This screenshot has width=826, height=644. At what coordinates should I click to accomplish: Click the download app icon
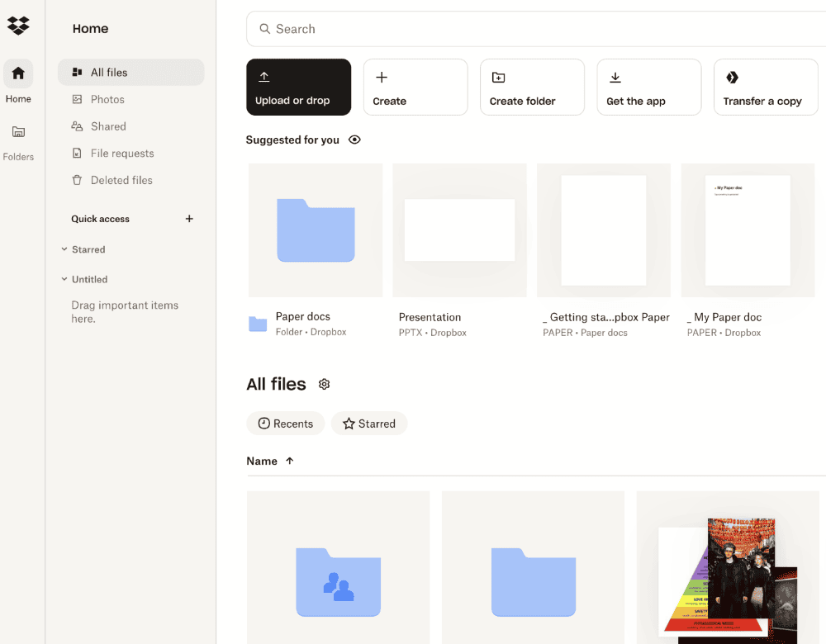pyautogui.click(x=615, y=78)
